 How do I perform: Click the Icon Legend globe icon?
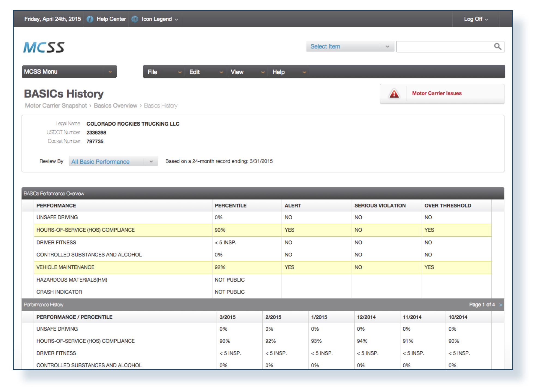[x=135, y=19]
